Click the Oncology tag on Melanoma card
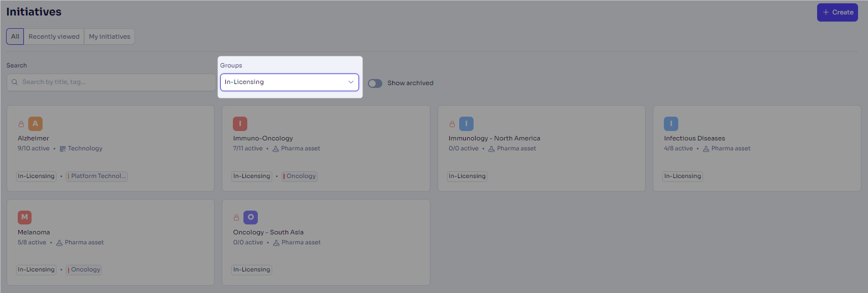Image resolution: width=868 pixels, height=293 pixels. [x=84, y=270]
